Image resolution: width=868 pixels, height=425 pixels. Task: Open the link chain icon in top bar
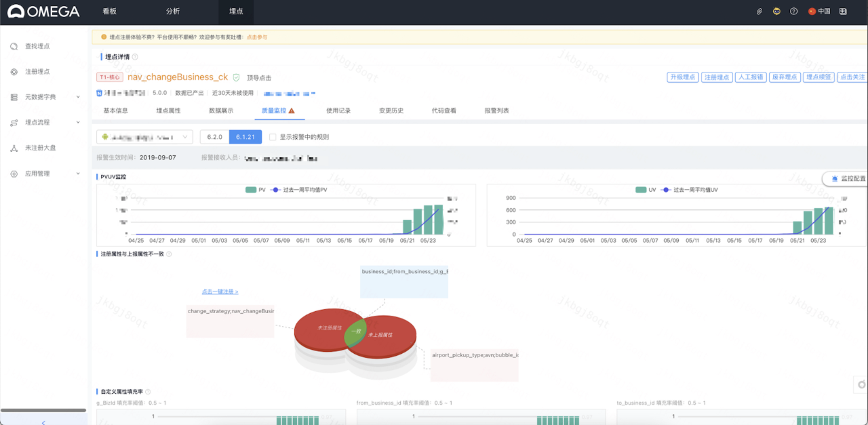point(759,12)
